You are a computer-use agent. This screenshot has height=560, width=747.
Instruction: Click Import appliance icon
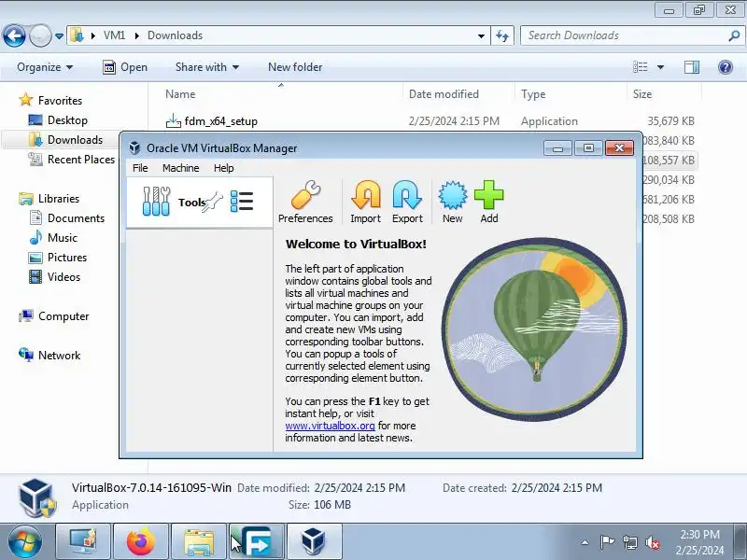pos(365,202)
